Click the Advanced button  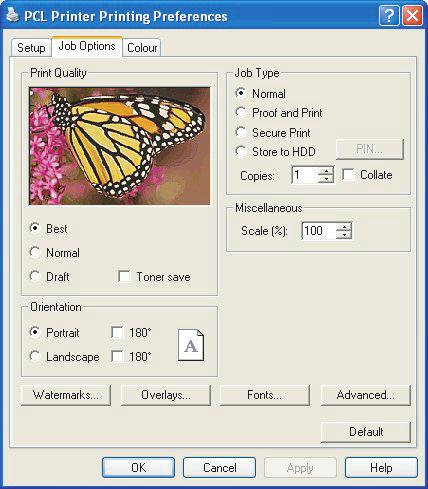366,395
